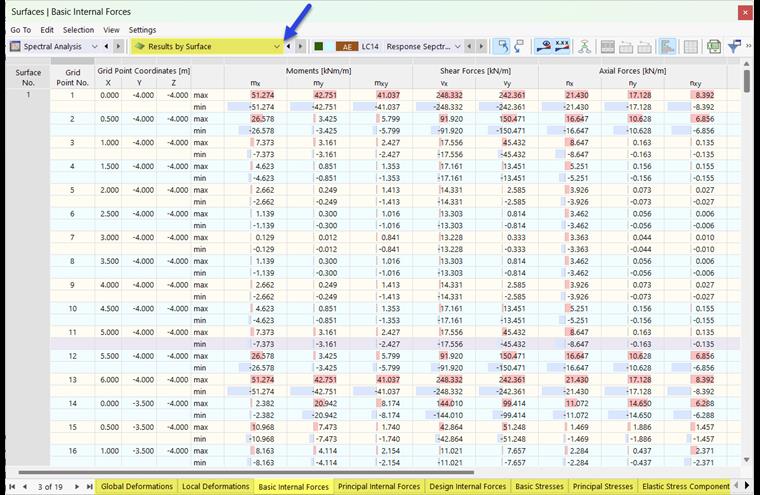Click the '3 of 19' page indicator
Viewport: 760px width, 495px height.
[x=50, y=486]
